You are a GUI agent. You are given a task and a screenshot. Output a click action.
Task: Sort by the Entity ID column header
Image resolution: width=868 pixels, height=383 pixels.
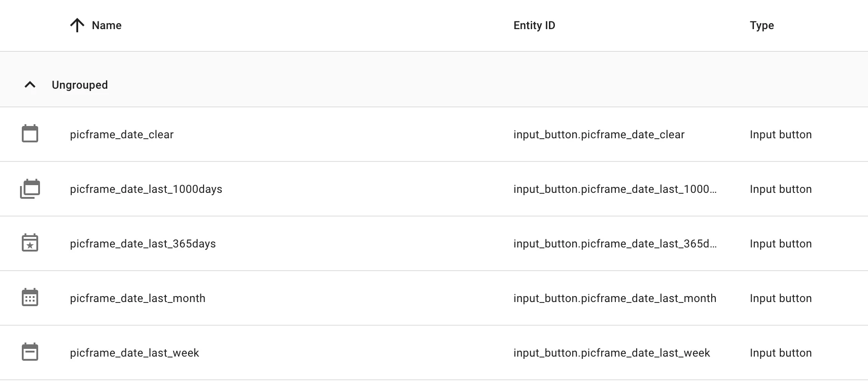coord(534,25)
